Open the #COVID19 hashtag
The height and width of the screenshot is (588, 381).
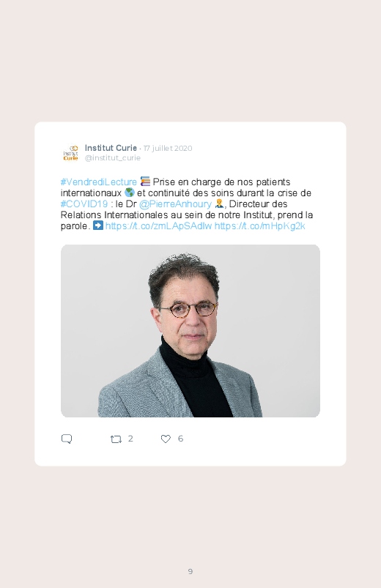pos(84,204)
